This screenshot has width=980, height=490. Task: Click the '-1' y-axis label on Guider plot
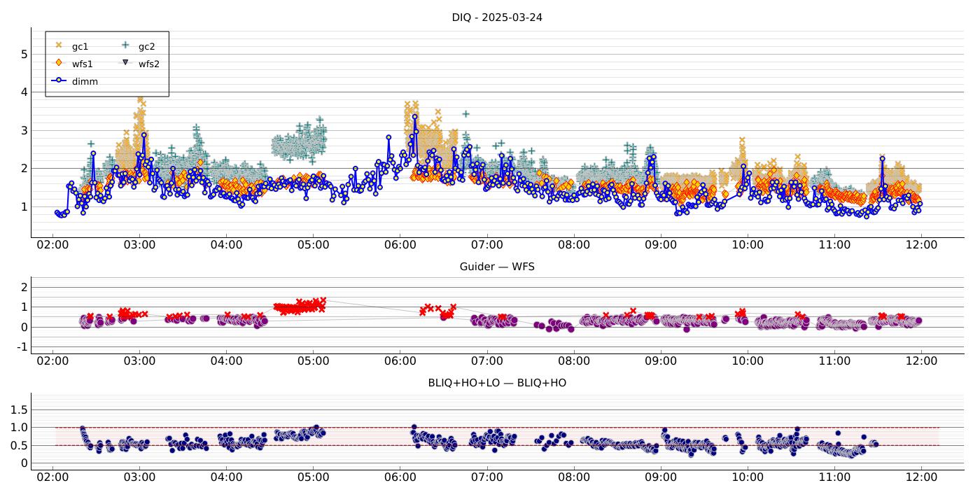coord(22,347)
